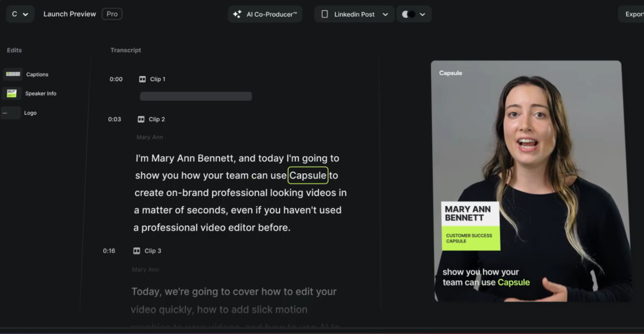The height and width of the screenshot is (334, 644).
Task: Expand the theme selector chevron
Action: click(422, 14)
